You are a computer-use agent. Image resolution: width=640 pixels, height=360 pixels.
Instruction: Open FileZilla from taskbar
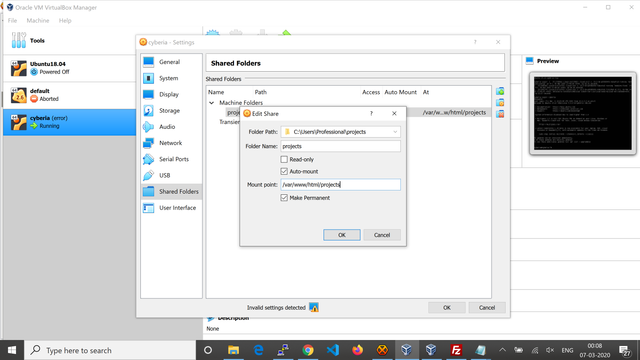456,350
